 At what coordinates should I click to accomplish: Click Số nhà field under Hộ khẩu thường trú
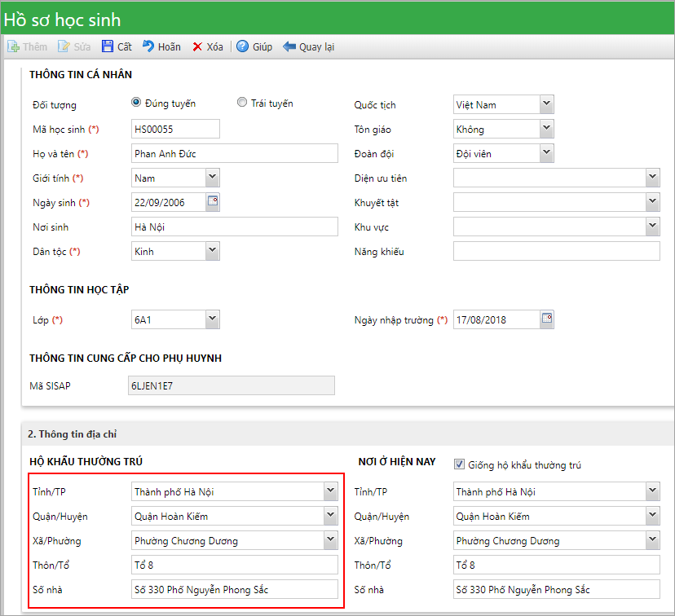coord(235,589)
